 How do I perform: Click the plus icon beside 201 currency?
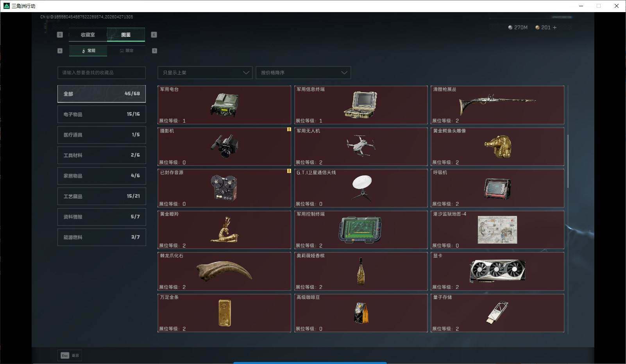point(554,27)
